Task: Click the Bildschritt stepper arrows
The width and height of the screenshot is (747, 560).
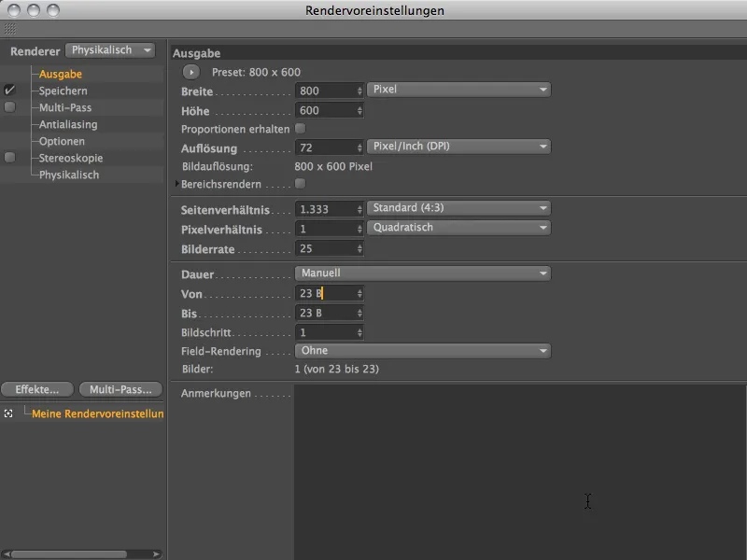Action: click(x=359, y=332)
